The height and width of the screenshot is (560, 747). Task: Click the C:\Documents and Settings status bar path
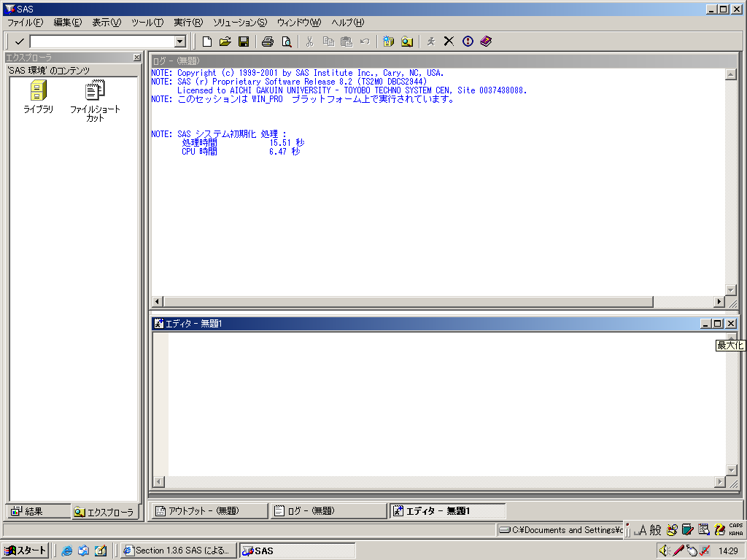[x=561, y=530]
